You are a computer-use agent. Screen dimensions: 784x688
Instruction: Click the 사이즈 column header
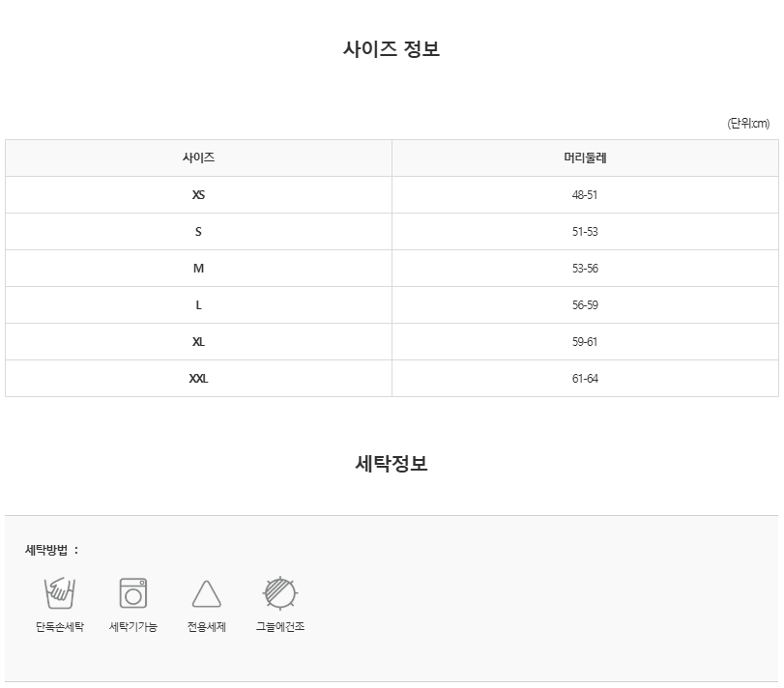point(198,158)
